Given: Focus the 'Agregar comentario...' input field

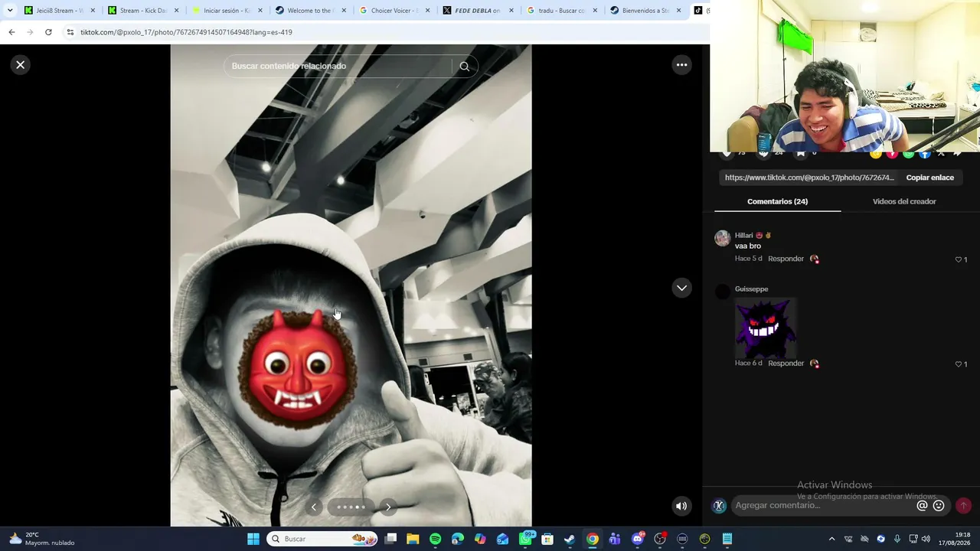Looking at the screenshot, I should (823, 506).
